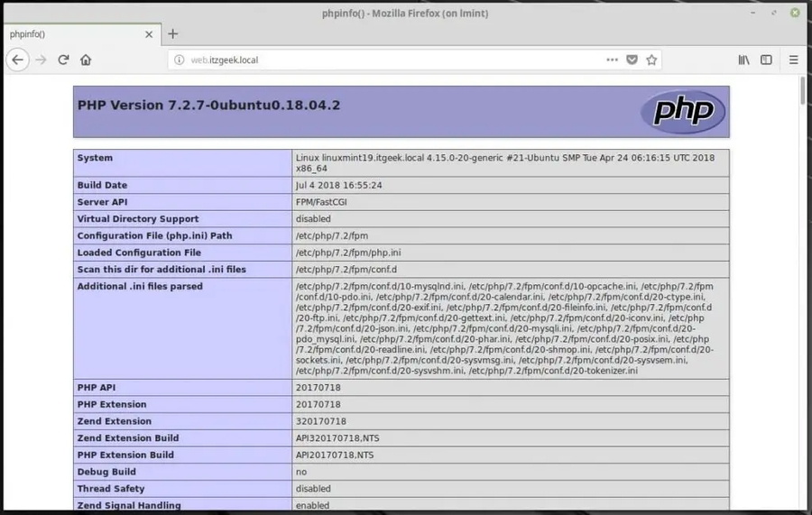Click the page vertical scrollbar
The image size is (812, 515).
[803, 90]
